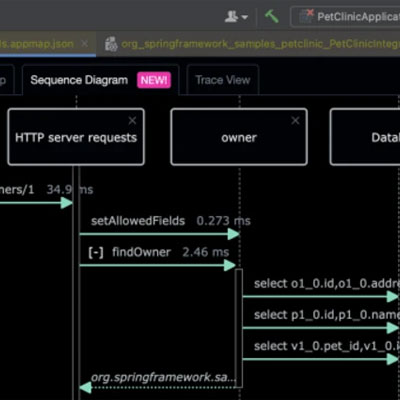Click the select o1_0.id query label

(x=327, y=284)
